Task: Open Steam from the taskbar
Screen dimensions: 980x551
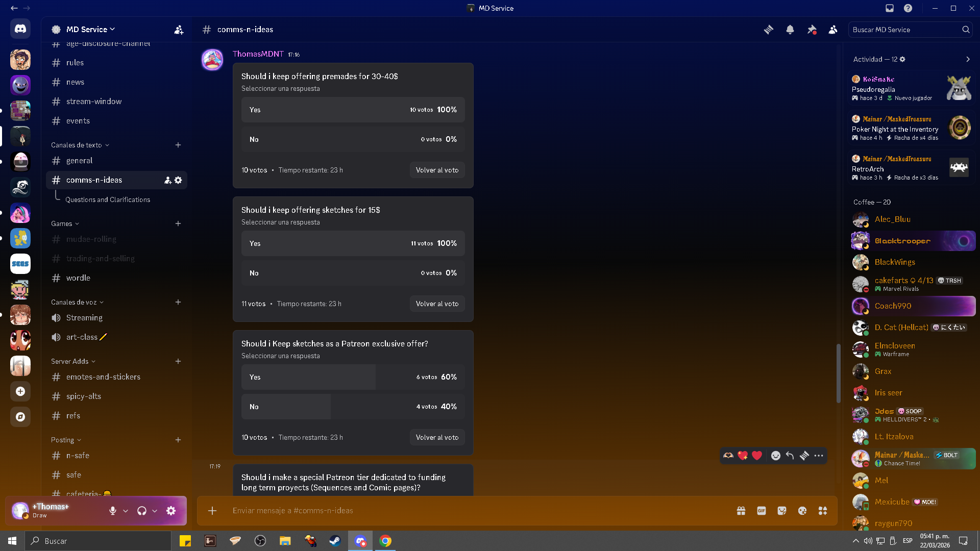Action: pos(335,541)
